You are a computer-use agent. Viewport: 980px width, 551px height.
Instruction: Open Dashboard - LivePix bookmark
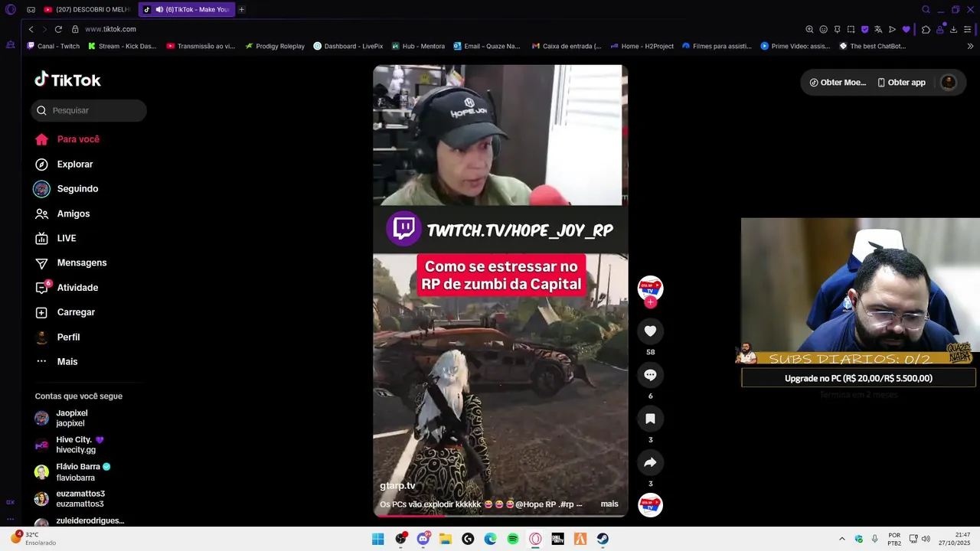(x=348, y=46)
